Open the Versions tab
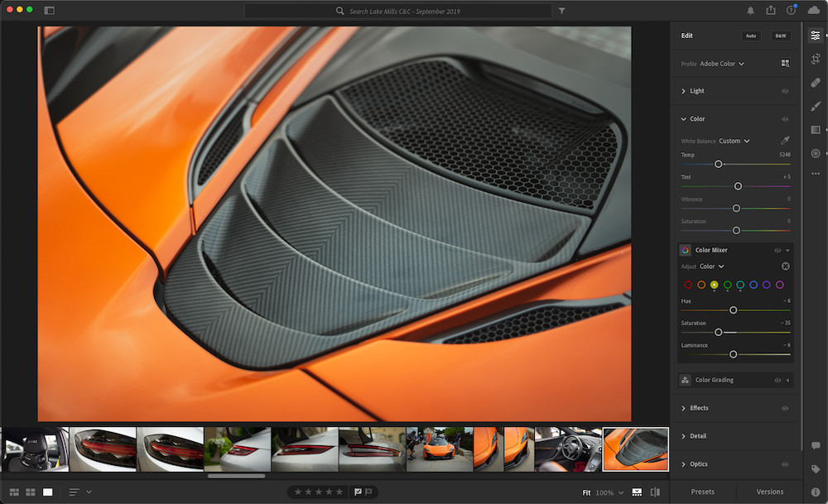Viewport: 828px width, 504px height. pyautogui.click(x=769, y=492)
